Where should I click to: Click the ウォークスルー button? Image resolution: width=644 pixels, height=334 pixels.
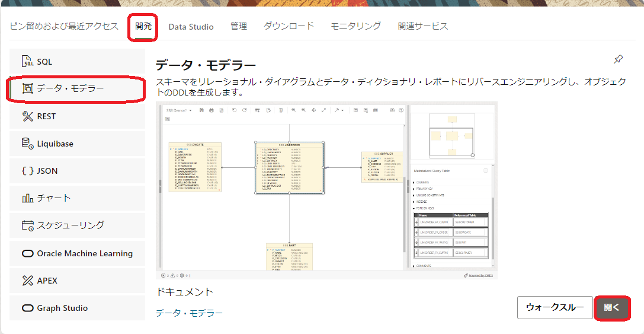point(555,307)
